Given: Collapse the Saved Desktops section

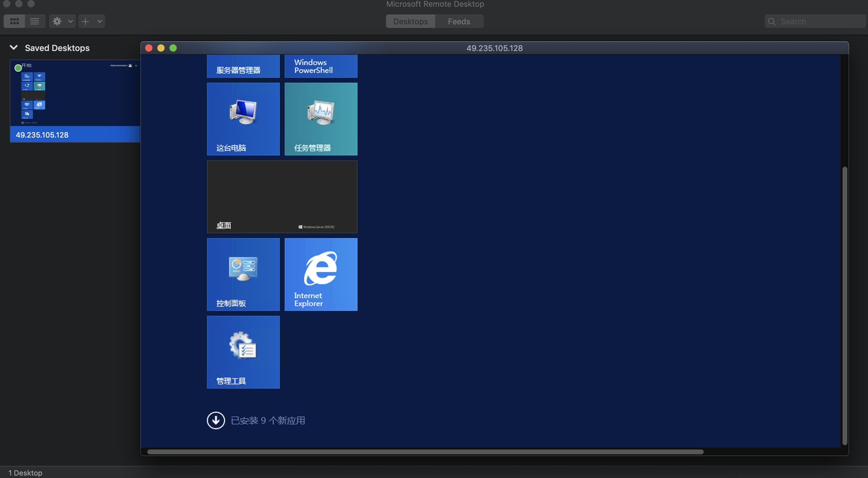Looking at the screenshot, I should pos(13,47).
